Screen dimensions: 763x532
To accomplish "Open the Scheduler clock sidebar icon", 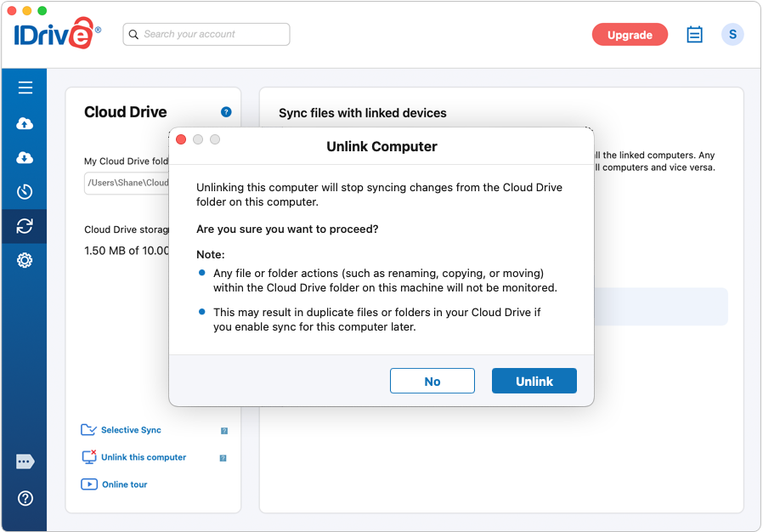I will [25, 192].
